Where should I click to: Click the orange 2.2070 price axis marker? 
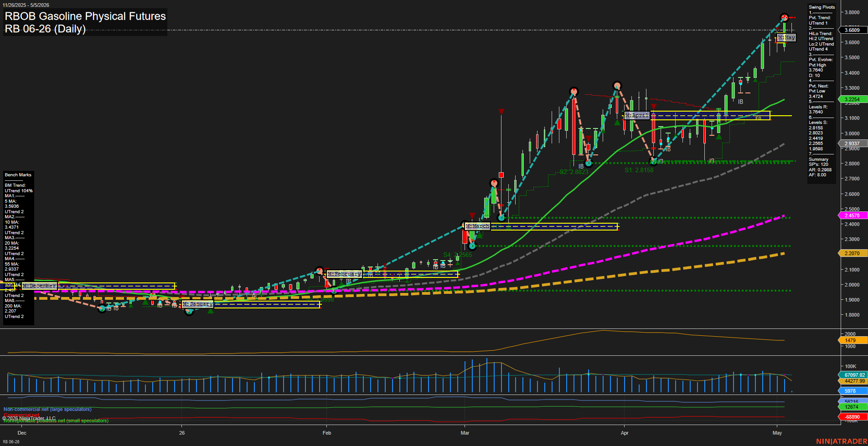[x=852, y=253]
